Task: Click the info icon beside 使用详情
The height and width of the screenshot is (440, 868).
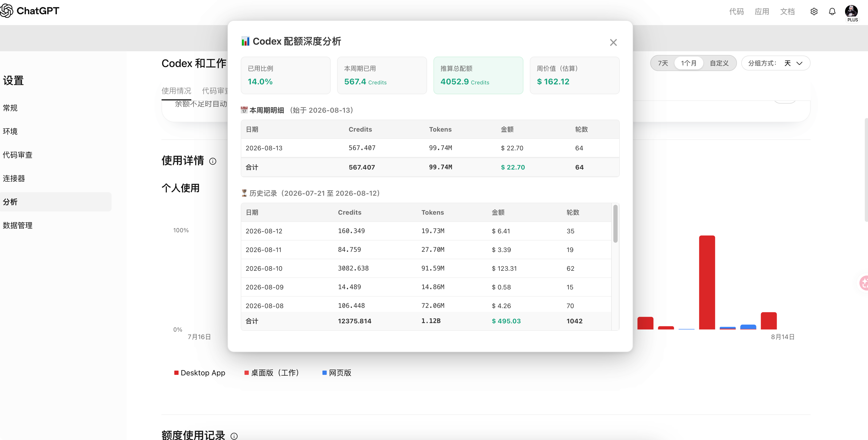Action: 213,161
